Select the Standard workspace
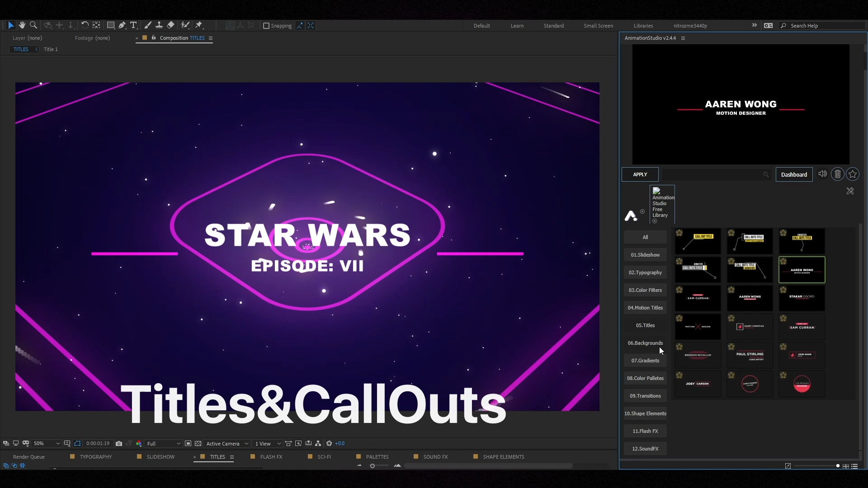Viewport: 868px width, 488px height. pos(553,26)
